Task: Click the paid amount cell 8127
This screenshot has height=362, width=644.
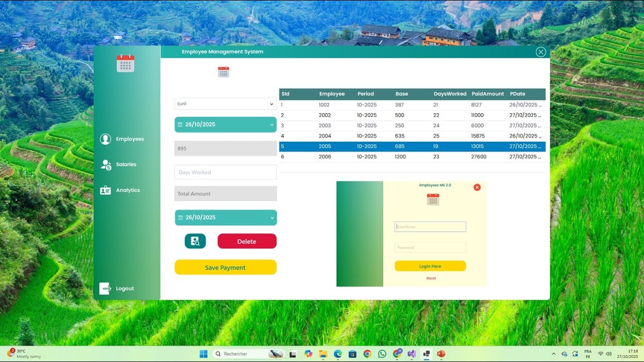Action: [x=476, y=105]
